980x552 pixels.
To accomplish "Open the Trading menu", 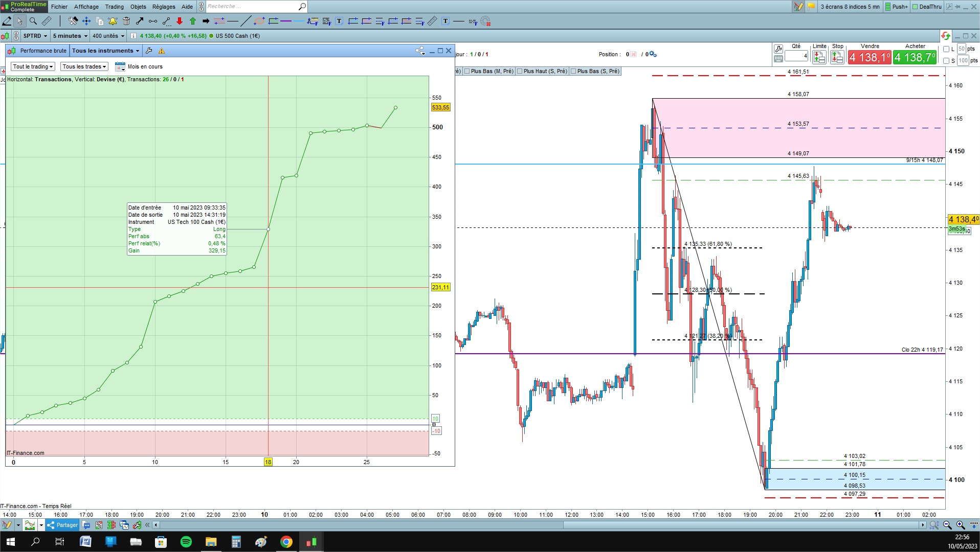I will pyautogui.click(x=115, y=7).
